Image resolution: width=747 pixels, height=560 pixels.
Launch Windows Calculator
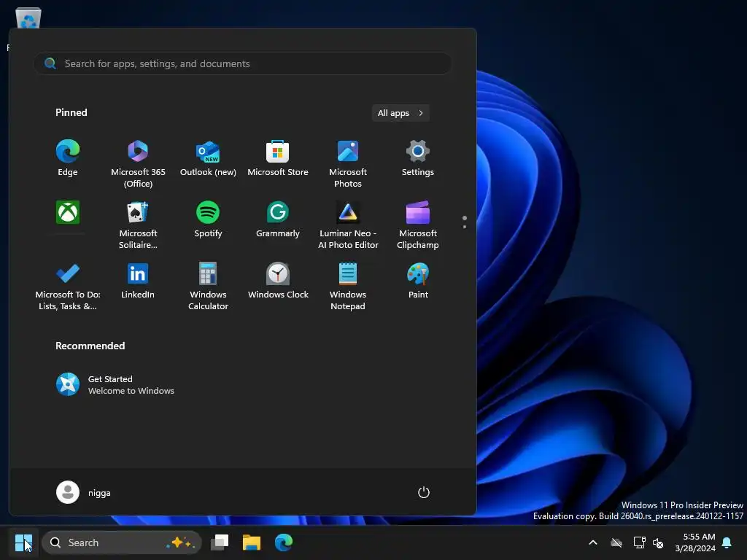(x=208, y=287)
